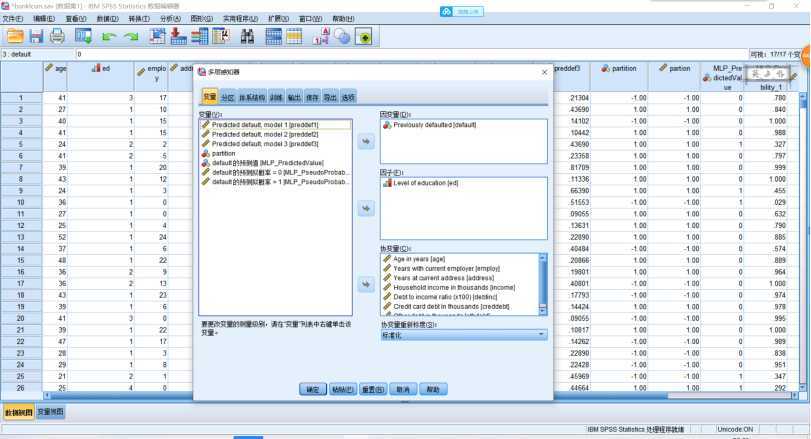811x439 pixels.
Task: Click covariates list scrollbar down arrow
Action: click(x=543, y=310)
